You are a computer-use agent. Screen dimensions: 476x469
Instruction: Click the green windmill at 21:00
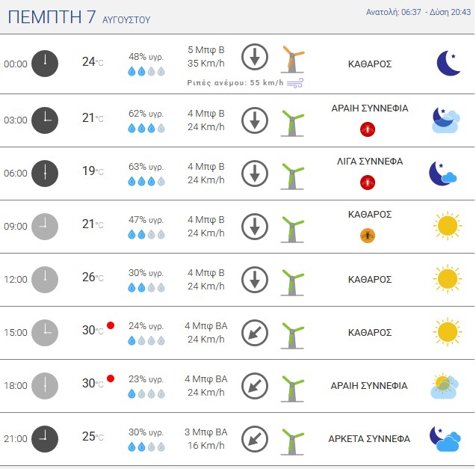[292, 441]
